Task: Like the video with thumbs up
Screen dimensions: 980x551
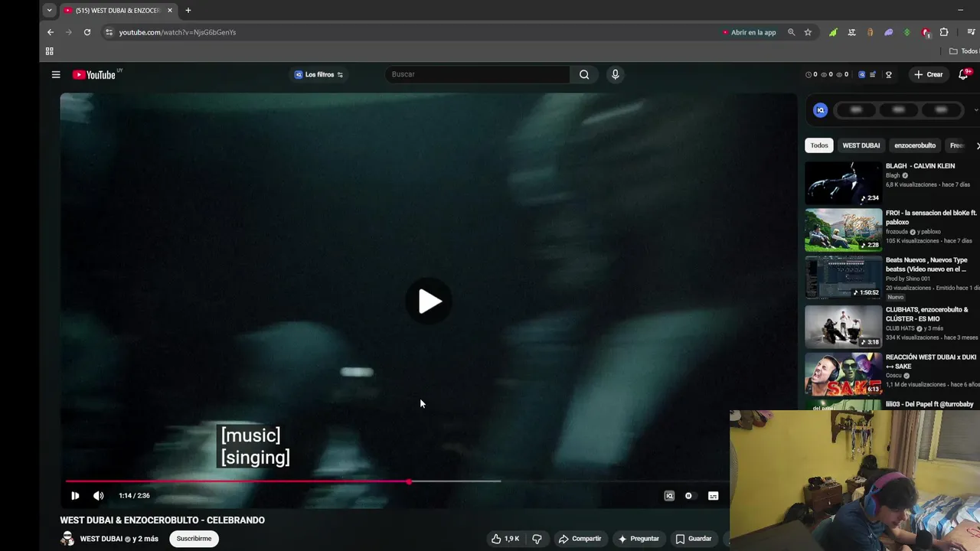Action: 505,539
